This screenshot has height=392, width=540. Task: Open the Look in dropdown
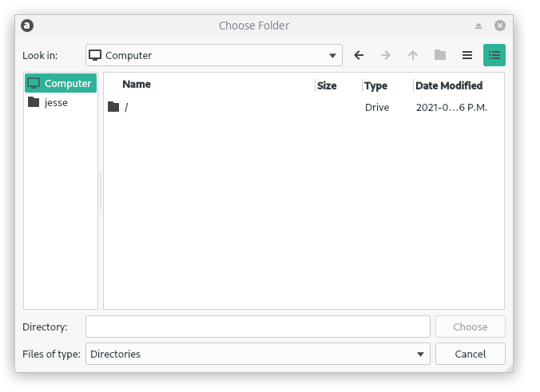pyautogui.click(x=214, y=55)
